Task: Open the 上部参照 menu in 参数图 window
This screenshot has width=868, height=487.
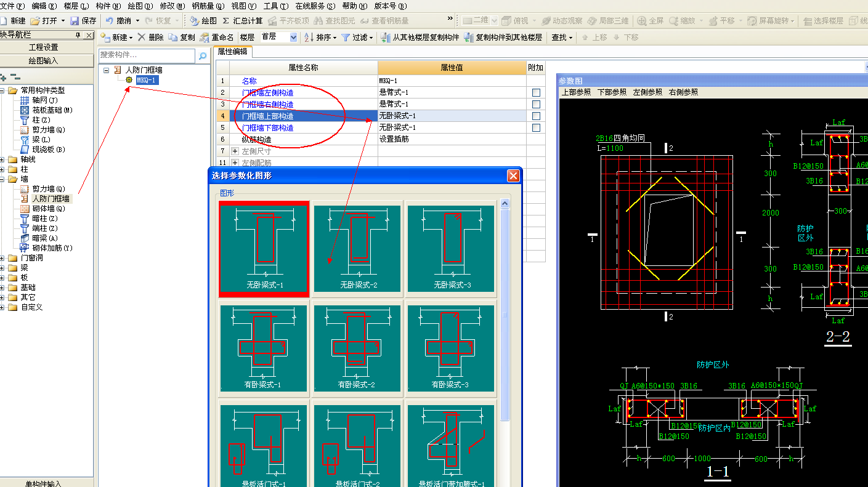Action: pos(576,92)
